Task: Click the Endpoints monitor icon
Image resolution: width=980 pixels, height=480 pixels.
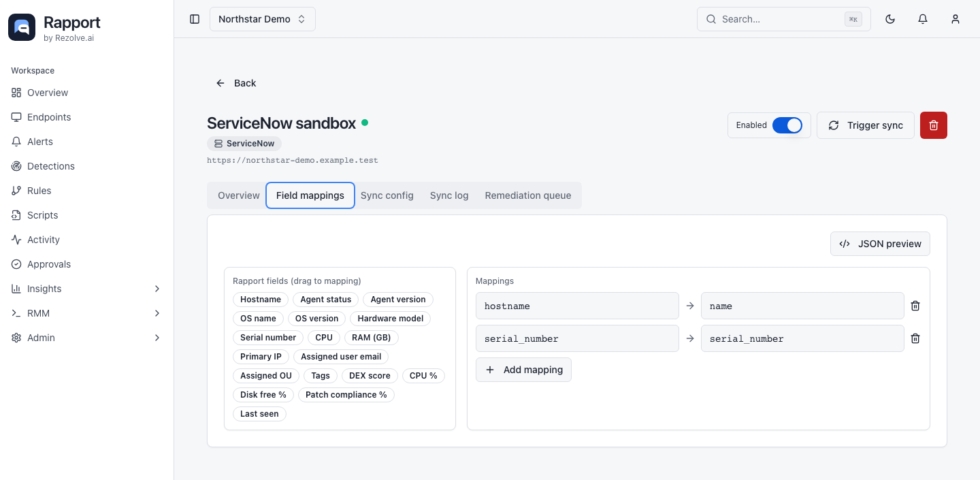Action: [16, 117]
